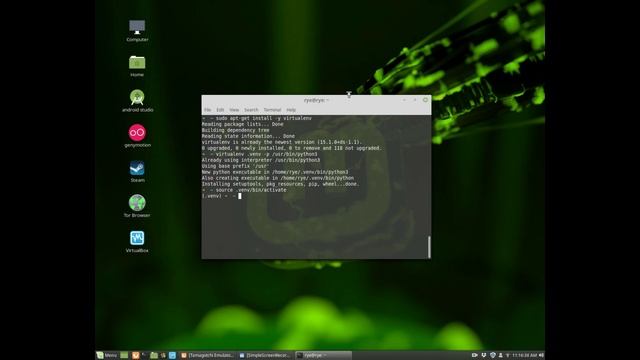This screenshot has width=640, height=360.
Task: Launch VirtualBox from the desktop
Action: [137, 241]
